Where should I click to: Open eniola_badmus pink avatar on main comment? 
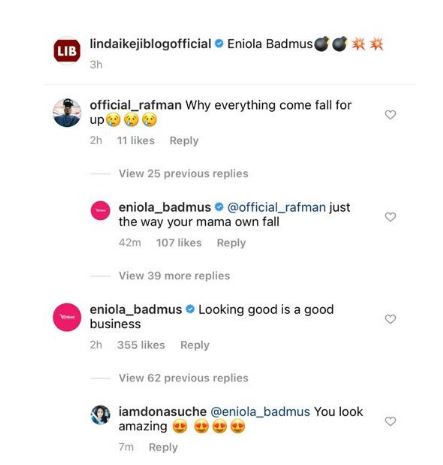point(67,317)
